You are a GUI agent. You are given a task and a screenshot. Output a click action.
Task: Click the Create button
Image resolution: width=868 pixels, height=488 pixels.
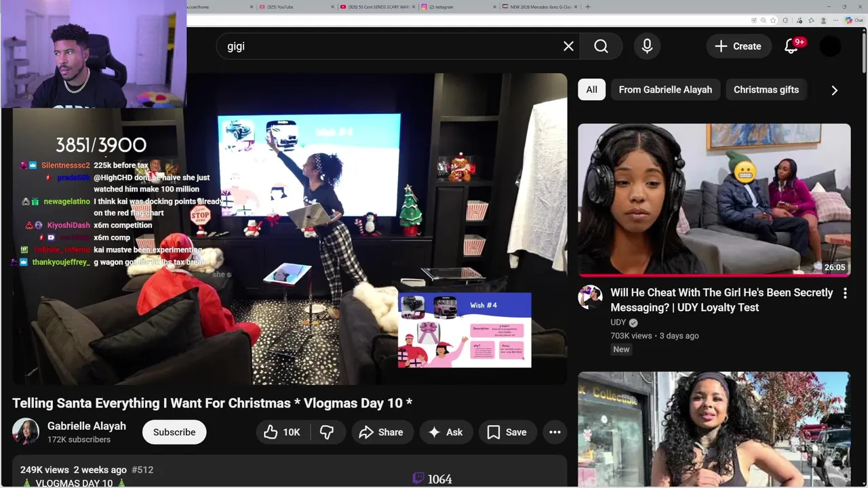738,46
